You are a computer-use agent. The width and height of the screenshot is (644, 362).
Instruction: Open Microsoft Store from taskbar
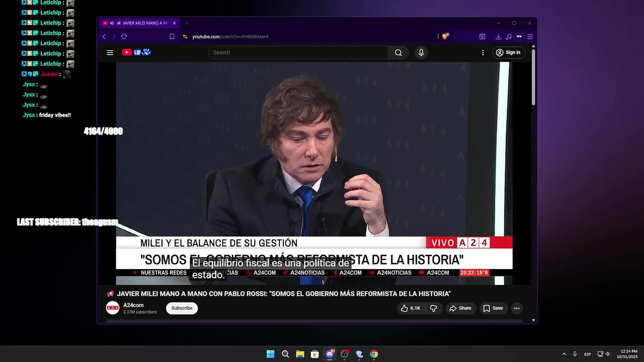(315, 354)
